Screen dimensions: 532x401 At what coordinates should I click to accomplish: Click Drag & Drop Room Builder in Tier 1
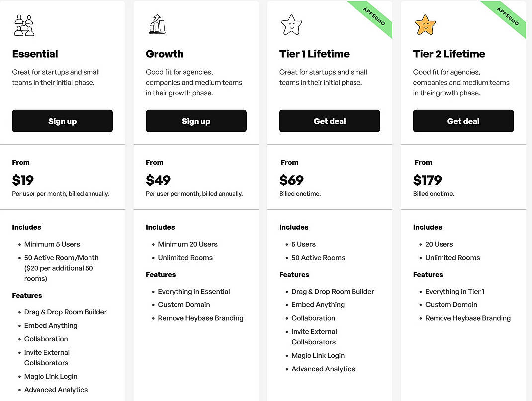332,291
